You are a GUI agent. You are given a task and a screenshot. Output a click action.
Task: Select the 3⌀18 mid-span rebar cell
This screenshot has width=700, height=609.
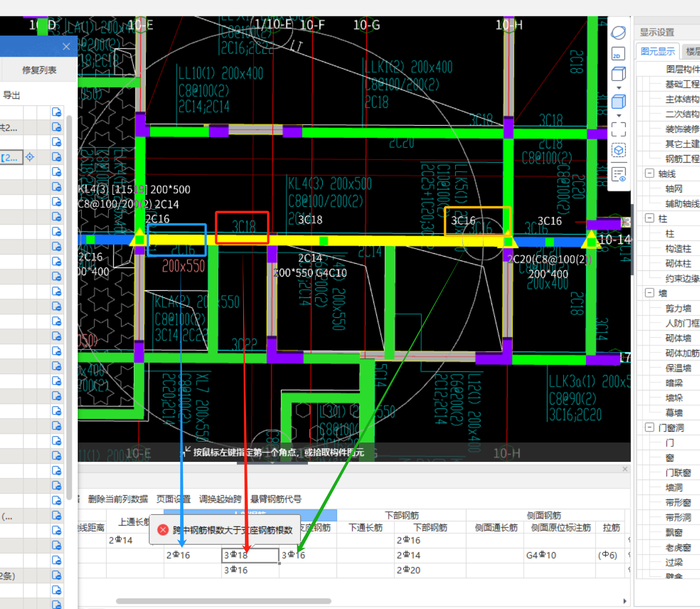click(x=250, y=555)
